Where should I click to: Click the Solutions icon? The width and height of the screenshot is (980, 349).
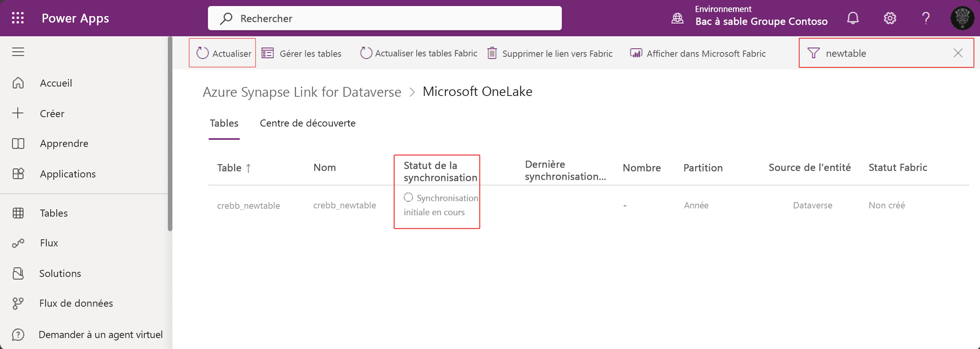tap(18, 273)
